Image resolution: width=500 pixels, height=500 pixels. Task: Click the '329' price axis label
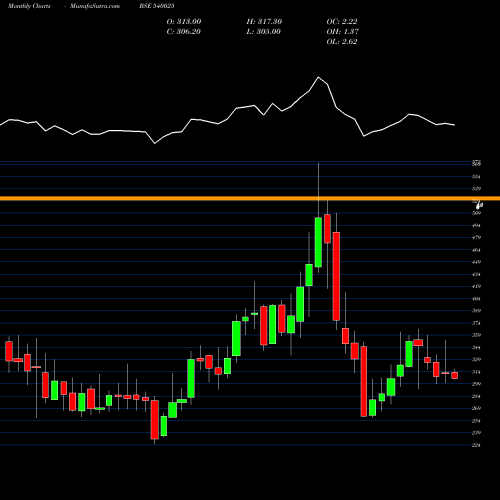pyautogui.click(x=476, y=360)
